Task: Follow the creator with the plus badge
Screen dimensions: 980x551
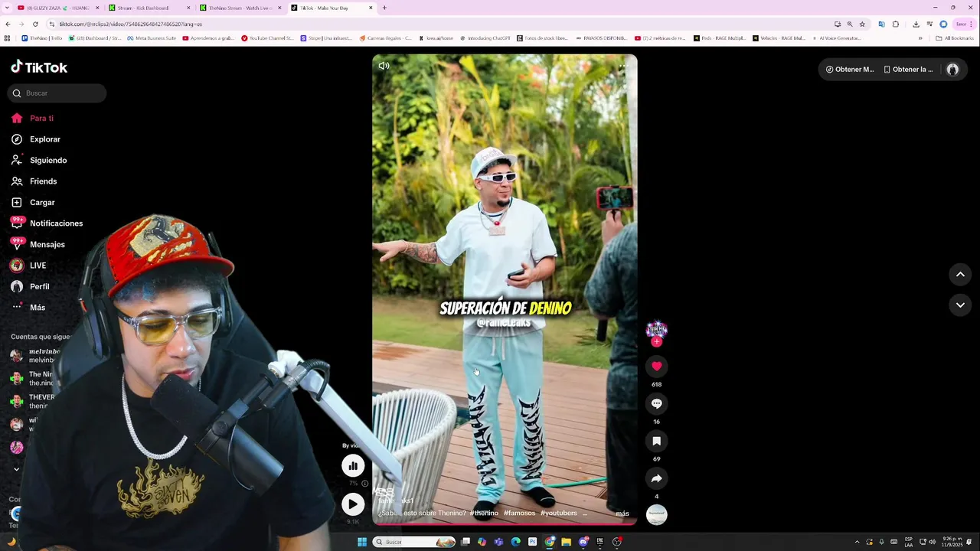Action: click(x=656, y=342)
